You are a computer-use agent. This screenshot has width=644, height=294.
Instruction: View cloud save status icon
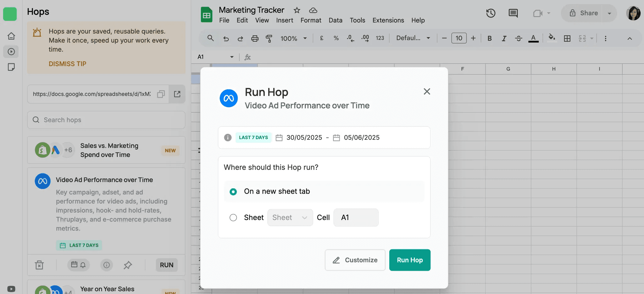[313, 10]
